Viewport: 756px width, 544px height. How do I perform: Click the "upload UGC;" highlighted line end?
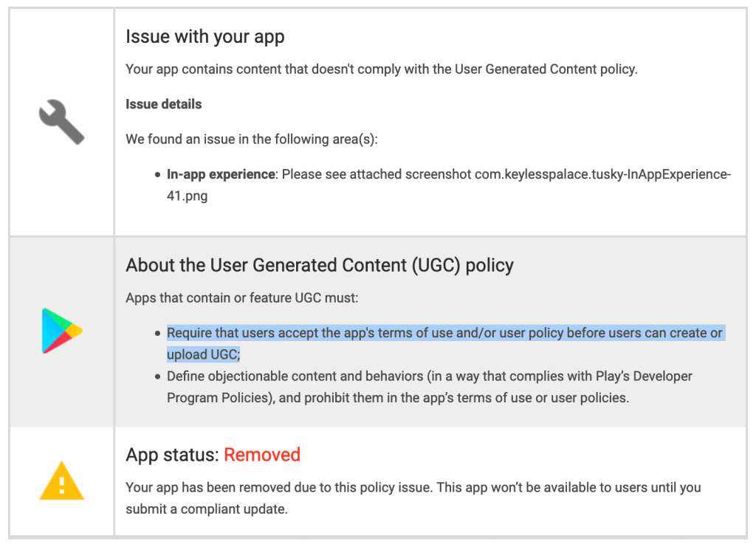pyautogui.click(x=204, y=355)
